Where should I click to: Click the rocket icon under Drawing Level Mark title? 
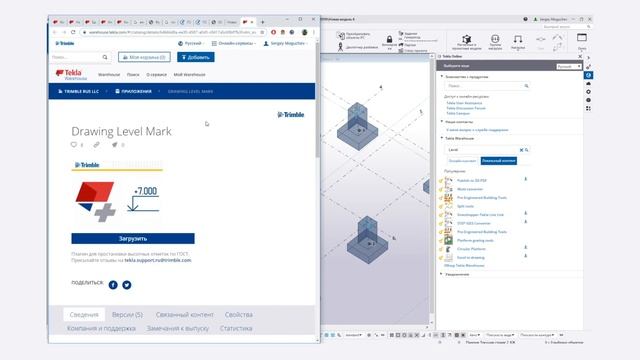coord(114,144)
